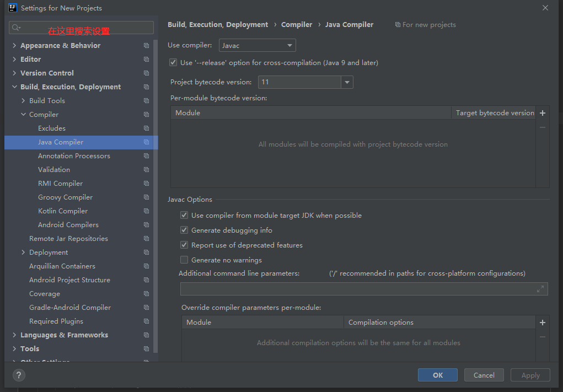Click project-level icon next to Appearance & Behavior

point(147,46)
